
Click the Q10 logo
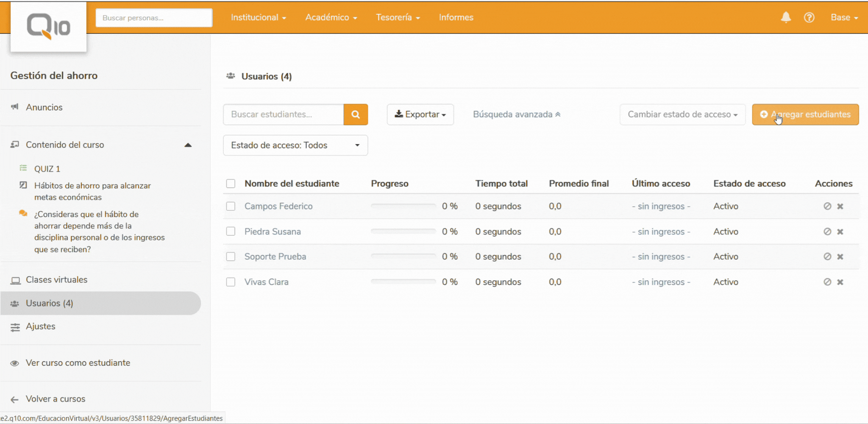48,27
